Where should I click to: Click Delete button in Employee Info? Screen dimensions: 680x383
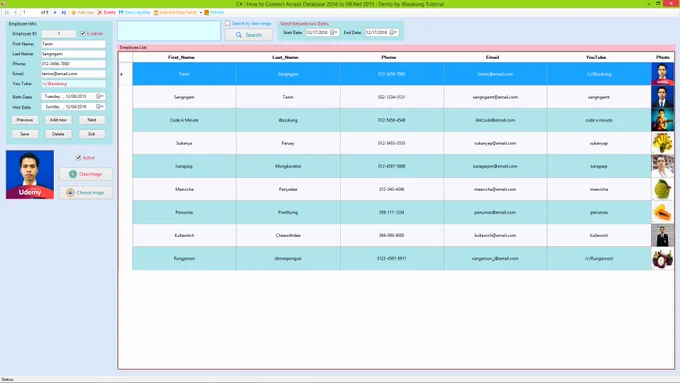[x=58, y=134]
